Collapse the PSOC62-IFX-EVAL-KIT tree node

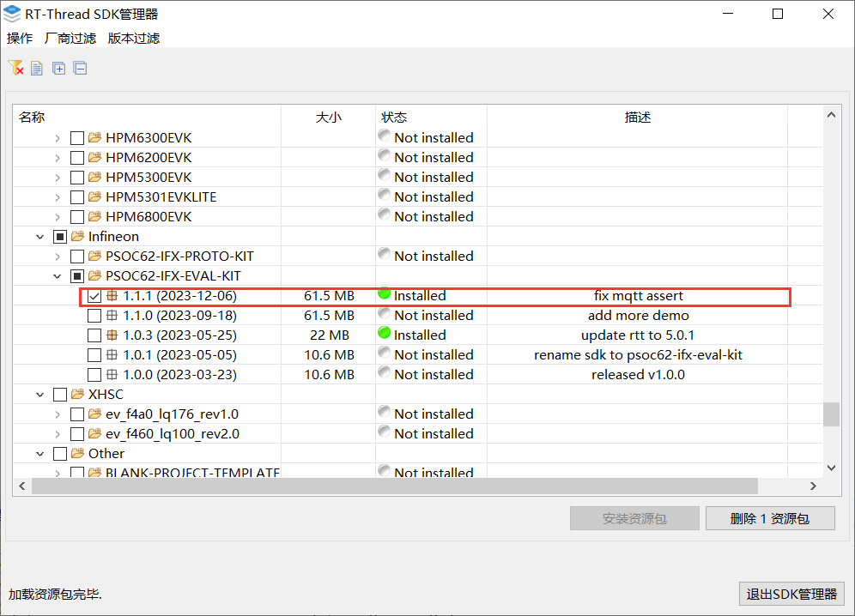click(x=58, y=276)
